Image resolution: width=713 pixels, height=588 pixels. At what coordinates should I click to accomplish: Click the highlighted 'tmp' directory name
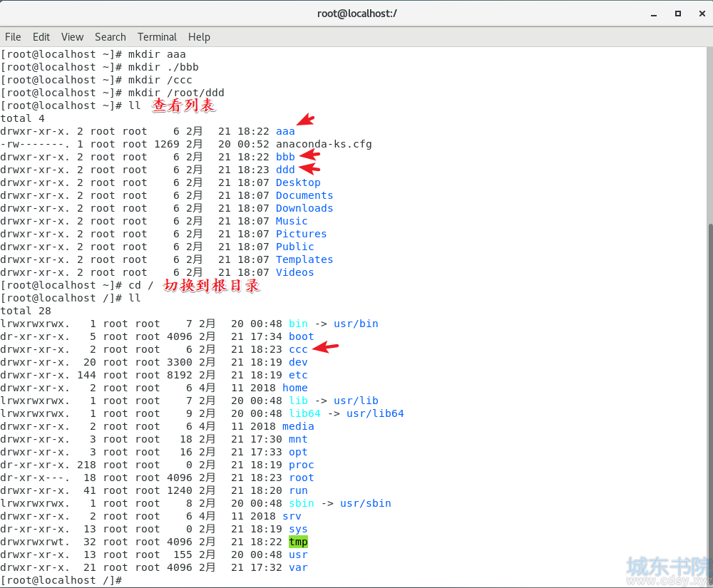[x=298, y=542]
